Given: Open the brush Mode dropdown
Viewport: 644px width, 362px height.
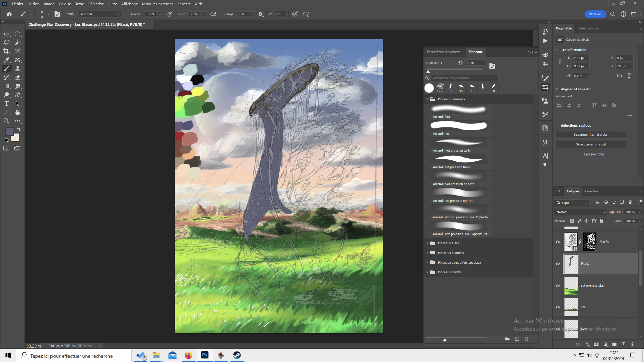Looking at the screenshot, I should [100, 14].
